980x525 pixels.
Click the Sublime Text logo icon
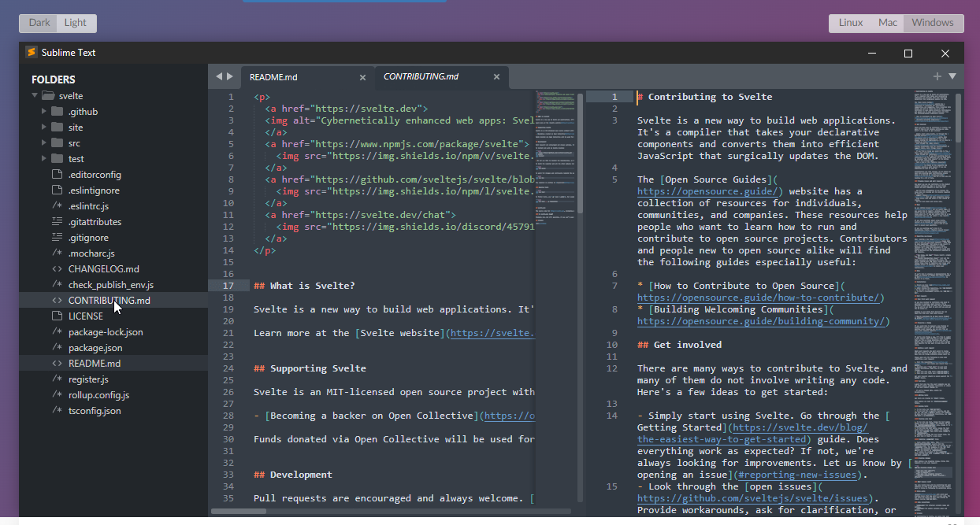coord(32,53)
